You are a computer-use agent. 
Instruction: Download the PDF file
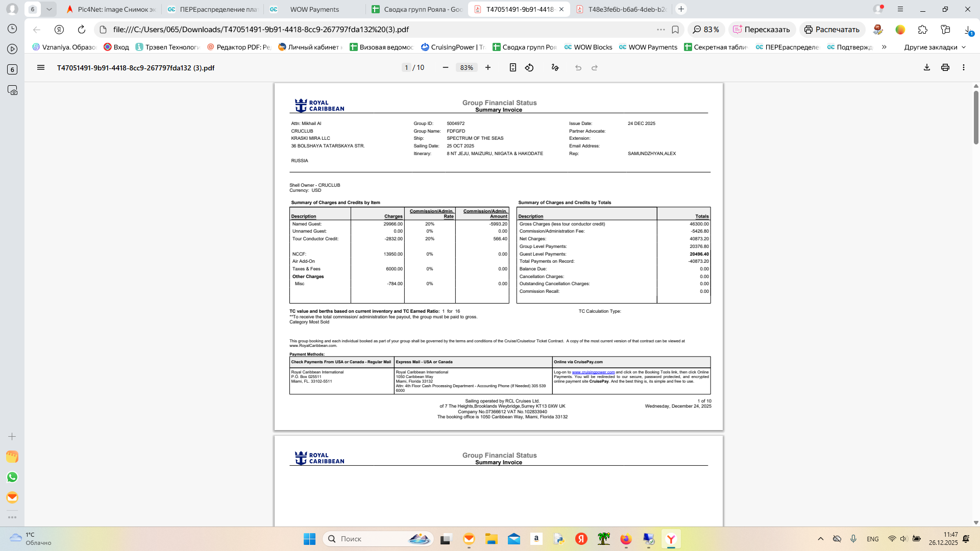927,67
